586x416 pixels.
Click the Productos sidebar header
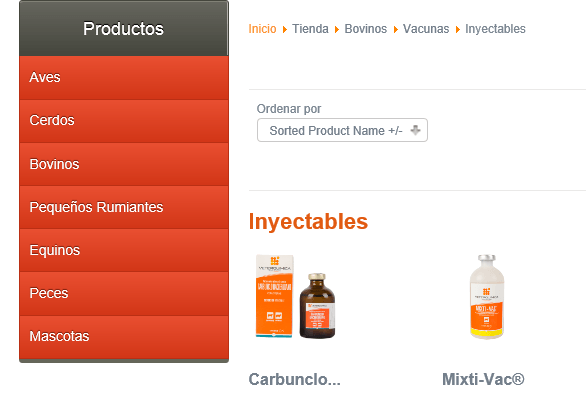click(124, 28)
